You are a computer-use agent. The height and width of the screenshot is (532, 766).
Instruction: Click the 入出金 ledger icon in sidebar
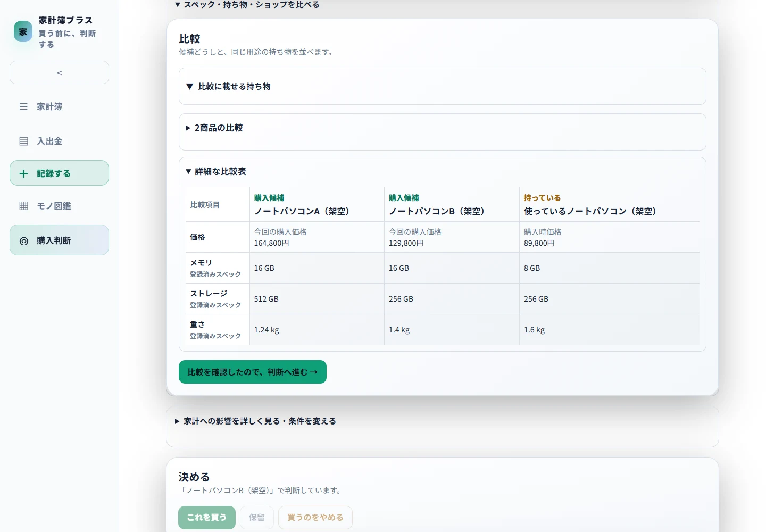[23, 141]
